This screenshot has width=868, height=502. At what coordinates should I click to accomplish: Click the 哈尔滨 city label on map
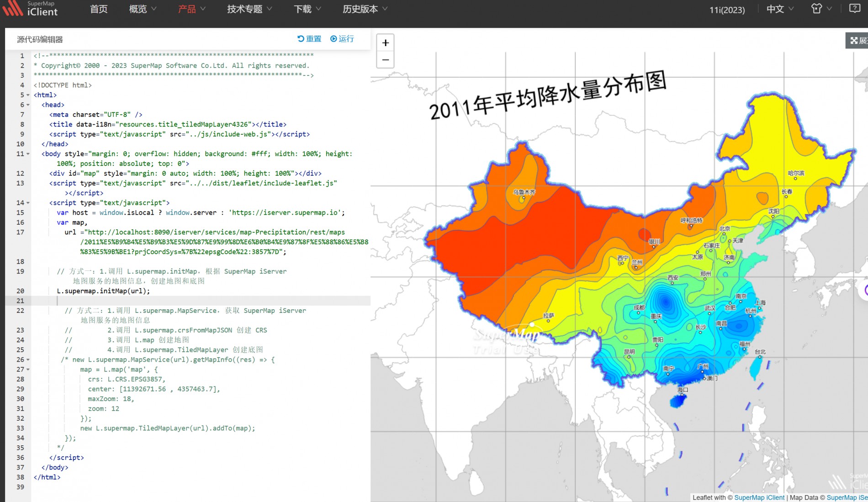(x=796, y=173)
